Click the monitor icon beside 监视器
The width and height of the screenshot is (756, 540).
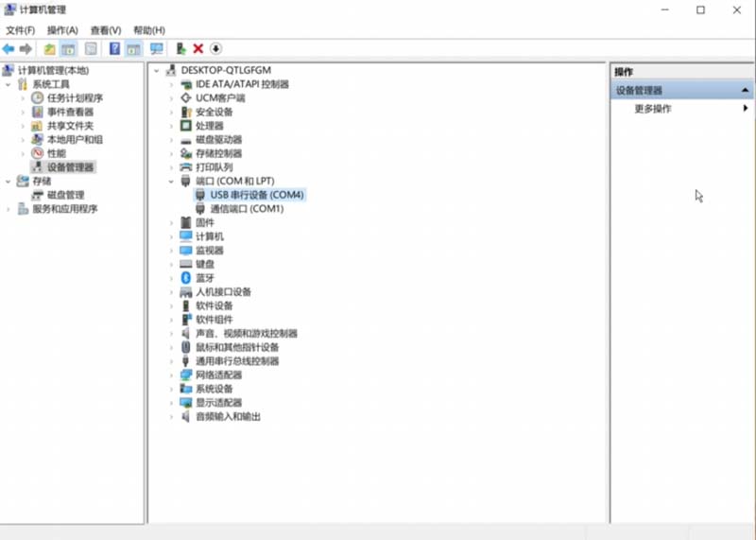pos(185,250)
